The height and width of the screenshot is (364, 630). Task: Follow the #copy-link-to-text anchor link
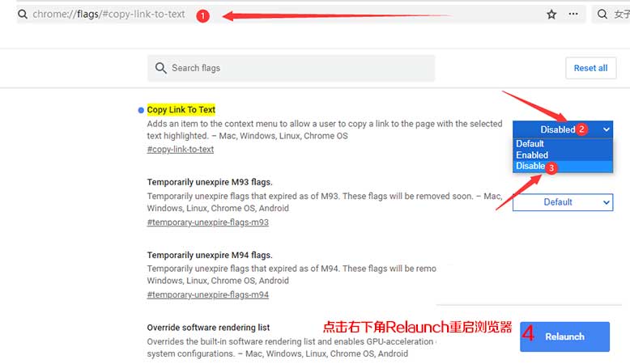pyautogui.click(x=181, y=150)
